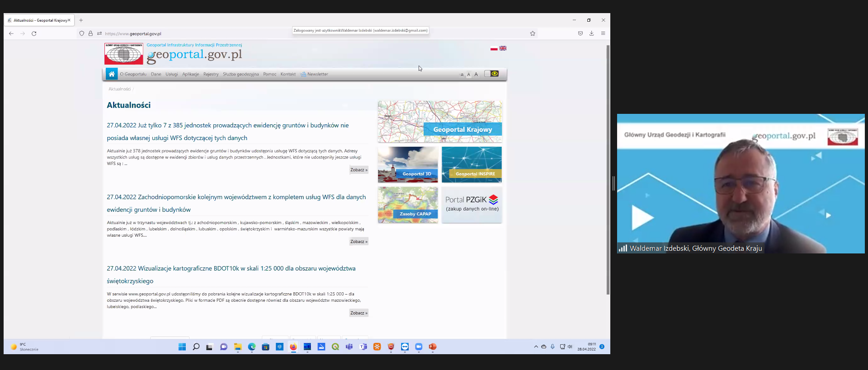Open the Pocket save icon in Firefox
This screenshot has width=868, height=370.
pos(580,33)
